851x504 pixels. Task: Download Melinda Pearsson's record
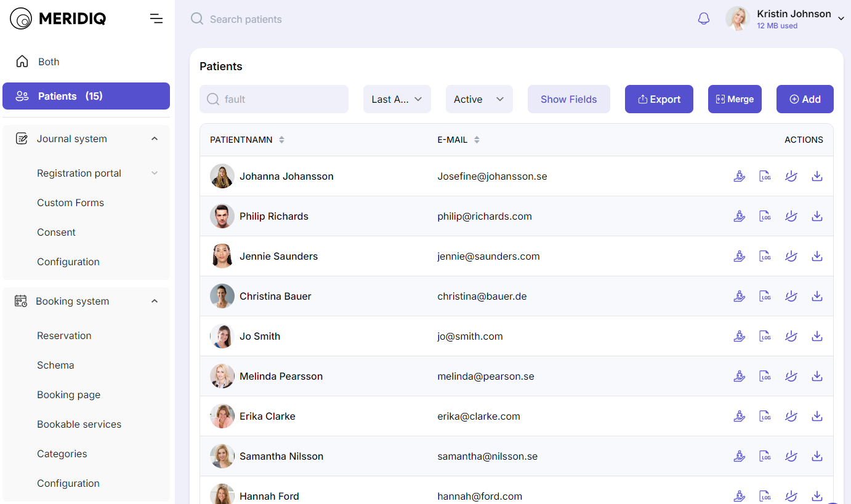point(817,376)
